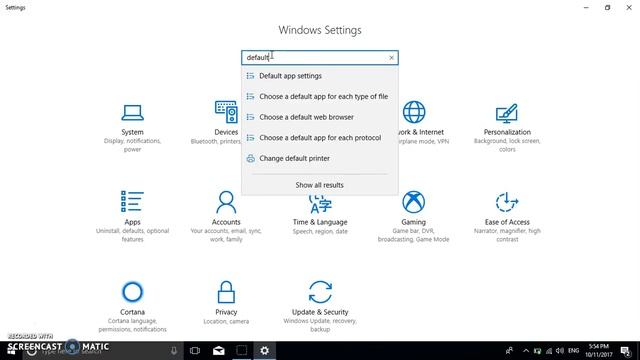The image size is (640, 360).
Task: Click the Cortana microphone icon in taskbar
Action: [174, 351]
